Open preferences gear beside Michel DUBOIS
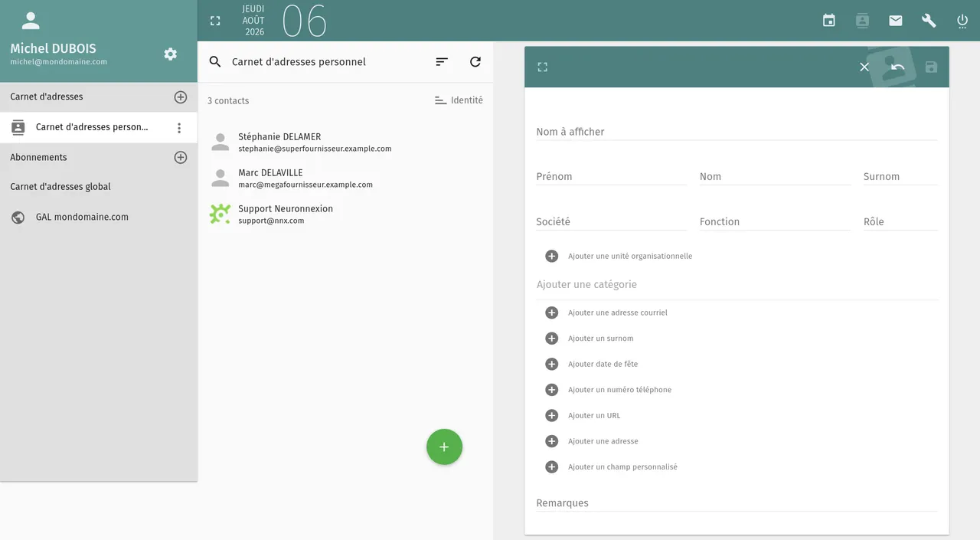This screenshot has width=980, height=540. [171, 54]
